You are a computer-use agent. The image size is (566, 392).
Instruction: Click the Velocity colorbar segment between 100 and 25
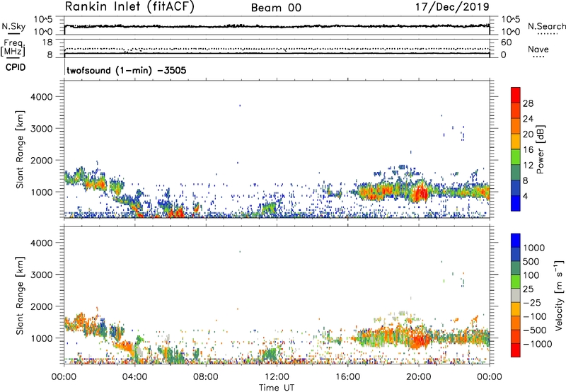tap(516, 282)
